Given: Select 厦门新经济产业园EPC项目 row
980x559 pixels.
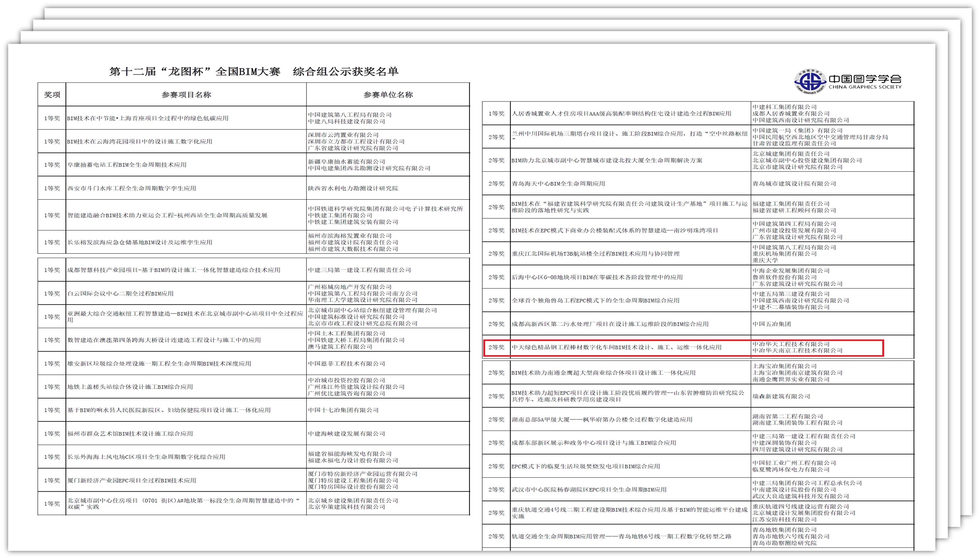Looking at the screenshot, I should pyautogui.click(x=253, y=480).
